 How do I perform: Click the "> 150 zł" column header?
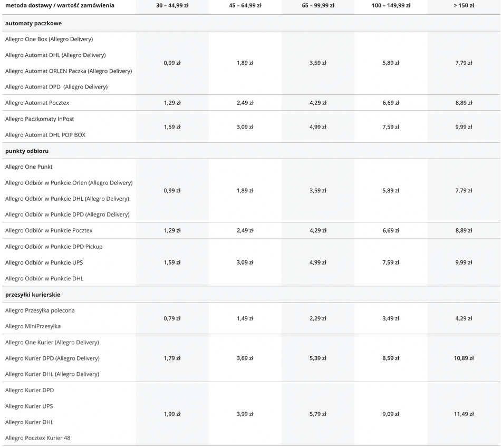tap(464, 5)
